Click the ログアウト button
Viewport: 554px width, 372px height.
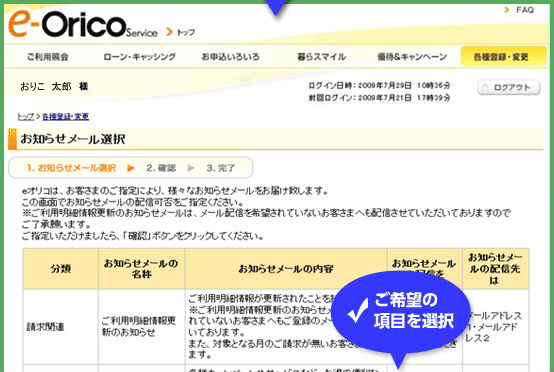509,87
